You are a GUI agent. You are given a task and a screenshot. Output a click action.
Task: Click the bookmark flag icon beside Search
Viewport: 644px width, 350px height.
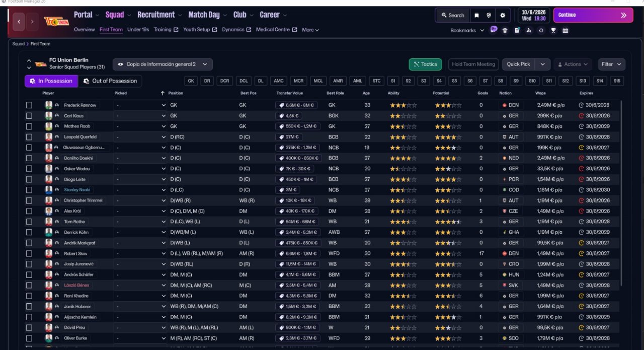476,15
